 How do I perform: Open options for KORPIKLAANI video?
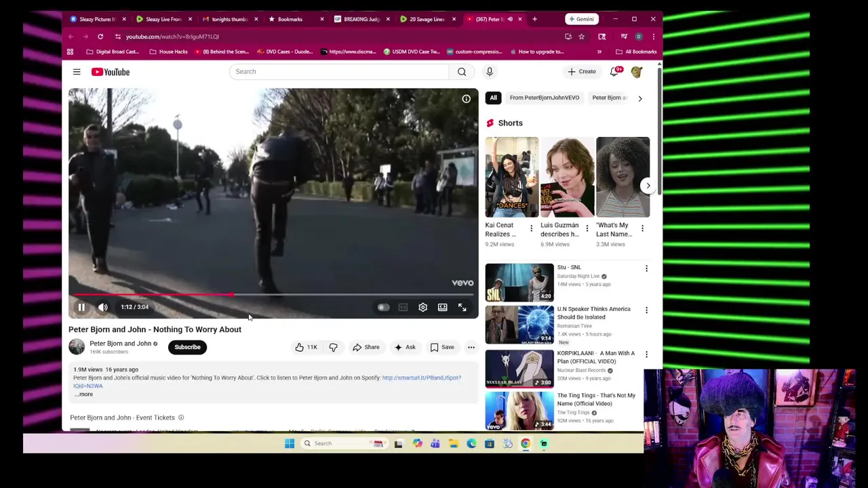(x=646, y=354)
